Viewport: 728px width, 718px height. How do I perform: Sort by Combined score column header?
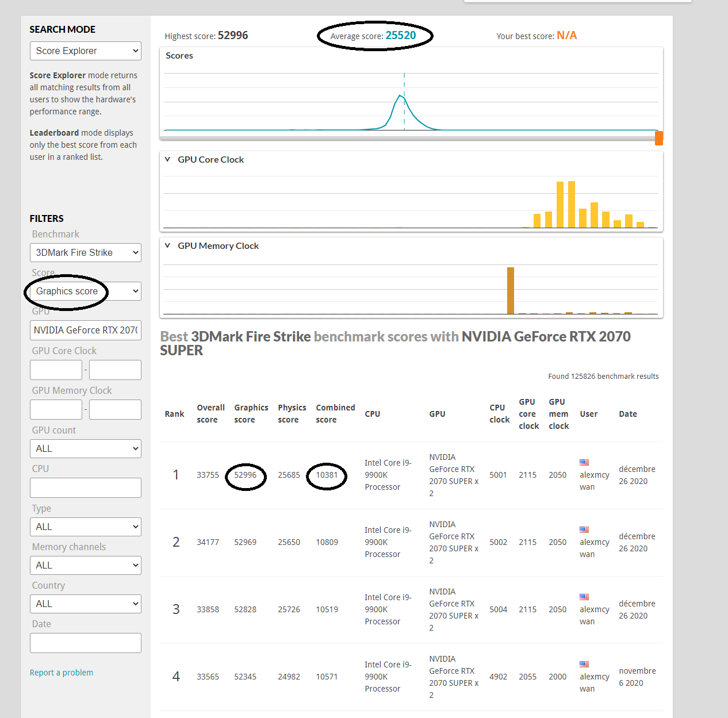coord(335,413)
